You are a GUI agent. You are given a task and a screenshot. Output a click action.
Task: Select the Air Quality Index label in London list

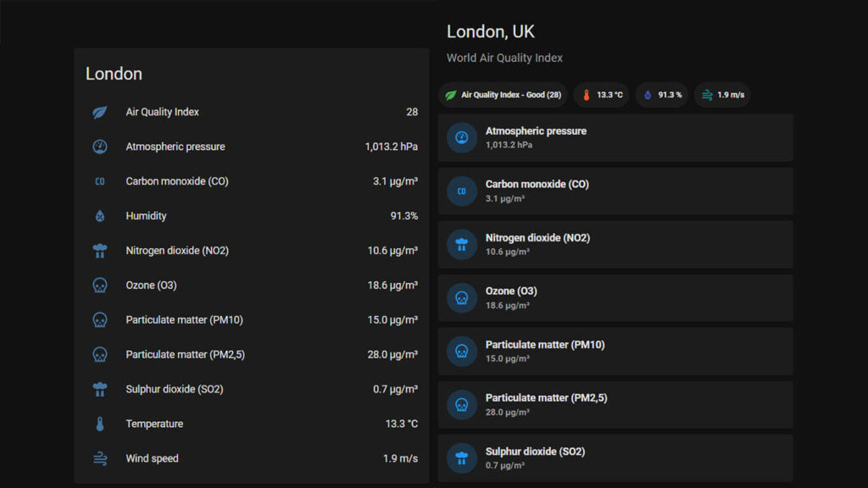[x=162, y=112]
